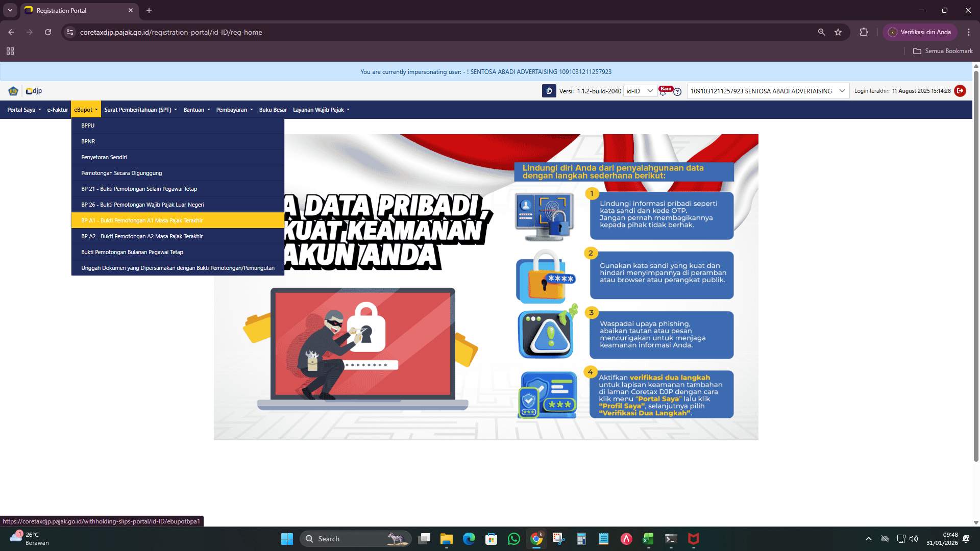Bookmark this page using the star icon
980x551 pixels.
tap(838, 32)
